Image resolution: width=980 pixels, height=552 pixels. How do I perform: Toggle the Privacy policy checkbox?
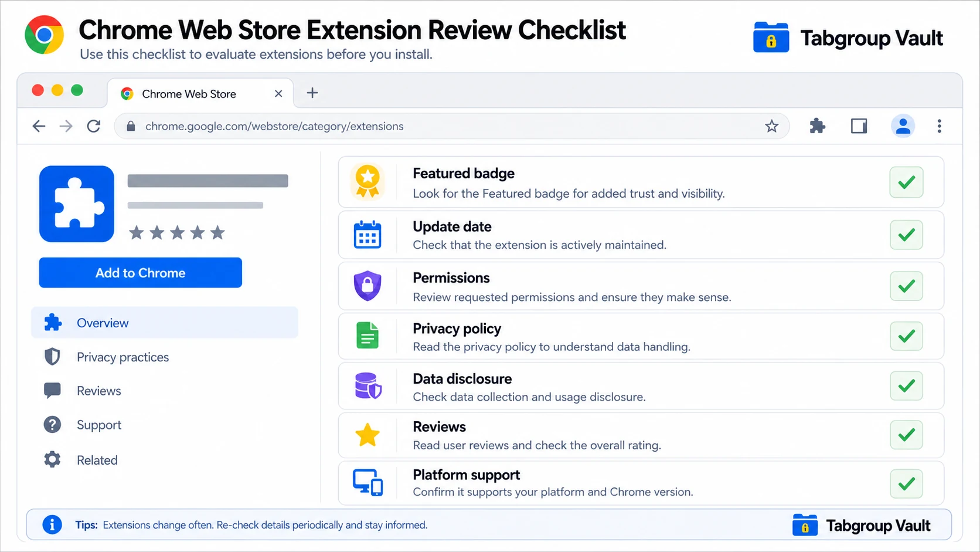[907, 336]
